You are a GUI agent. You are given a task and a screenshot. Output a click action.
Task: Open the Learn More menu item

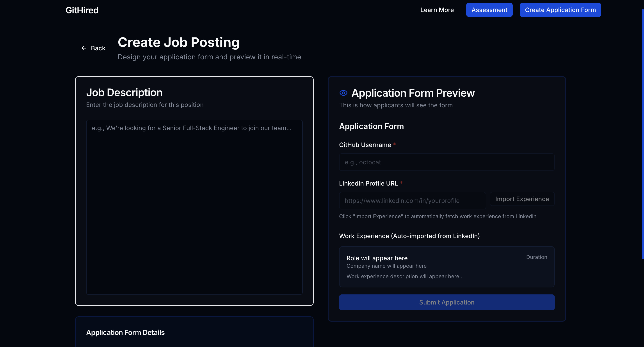[x=437, y=10]
